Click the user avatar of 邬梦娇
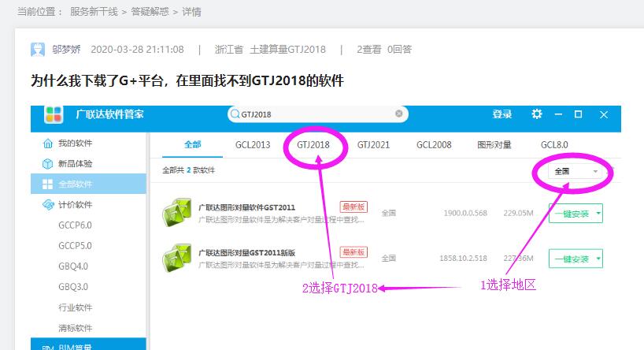The width and height of the screenshot is (644, 350). 38,50
